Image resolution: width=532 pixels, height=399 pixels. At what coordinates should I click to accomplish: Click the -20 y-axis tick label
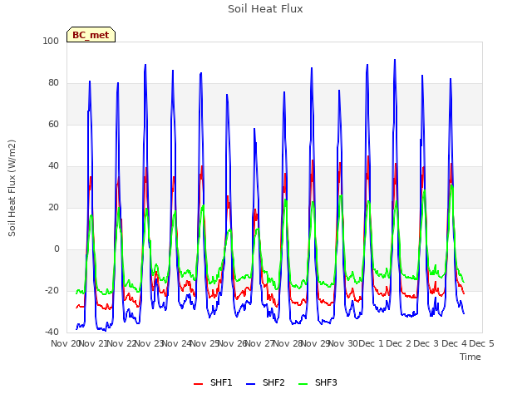point(52,290)
